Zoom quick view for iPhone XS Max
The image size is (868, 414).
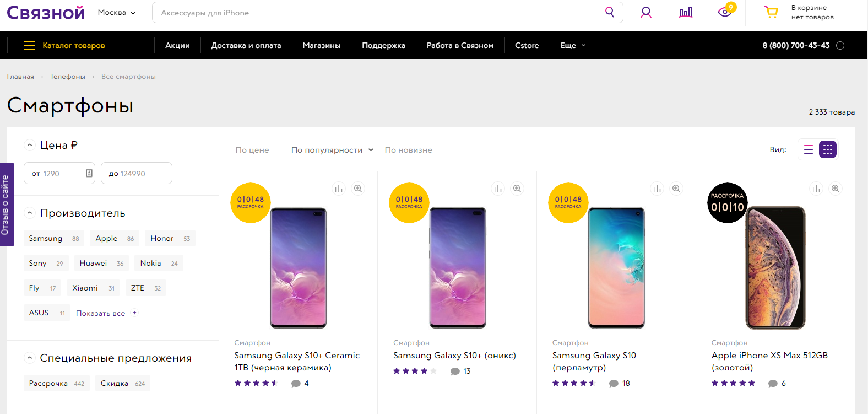coord(836,189)
